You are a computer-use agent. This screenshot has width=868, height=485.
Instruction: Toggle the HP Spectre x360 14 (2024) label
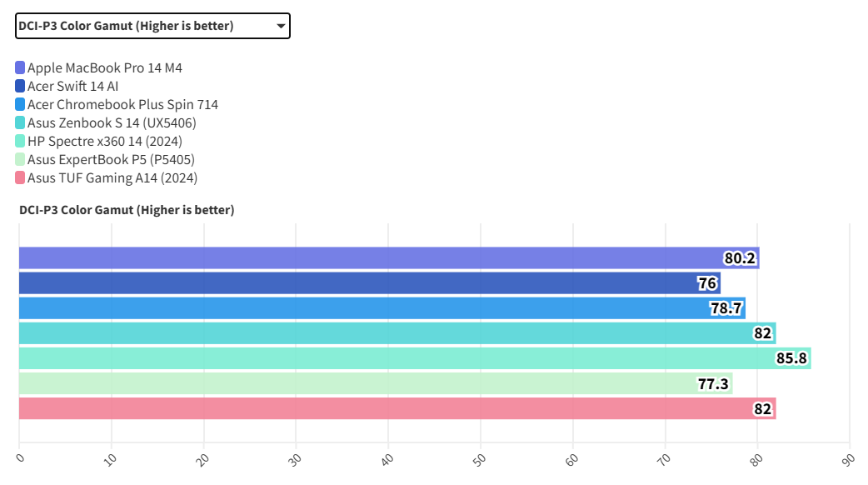(x=104, y=141)
